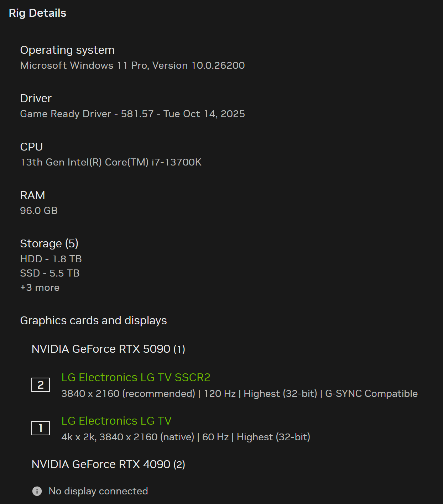443x504 pixels.
Task: Click the Operating system section label
Action: coord(67,50)
